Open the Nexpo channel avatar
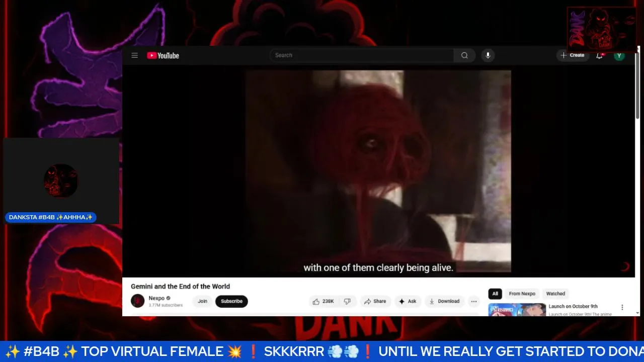The height and width of the screenshot is (362, 644). point(138,301)
